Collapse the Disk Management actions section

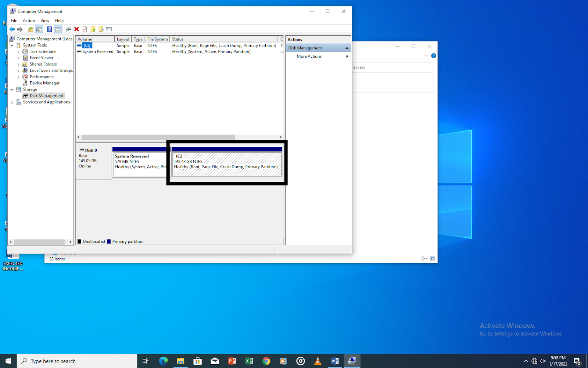[x=347, y=48]
